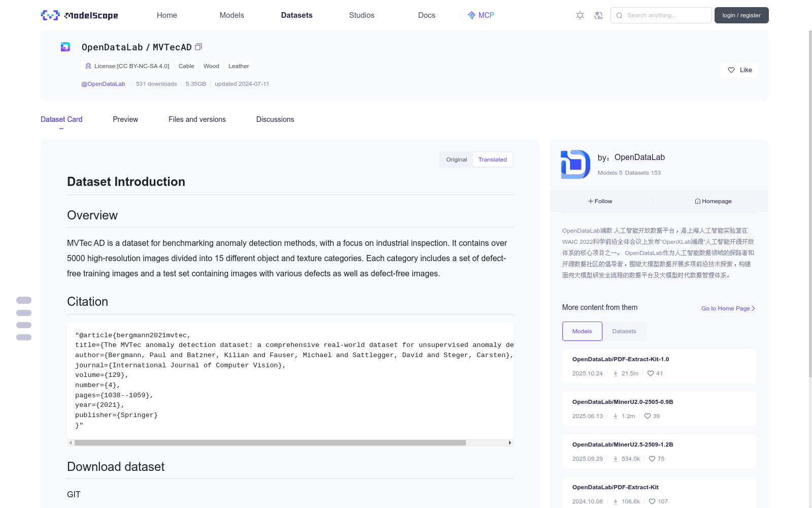Follow the OpenDataLab organization

tap(600, 201)
